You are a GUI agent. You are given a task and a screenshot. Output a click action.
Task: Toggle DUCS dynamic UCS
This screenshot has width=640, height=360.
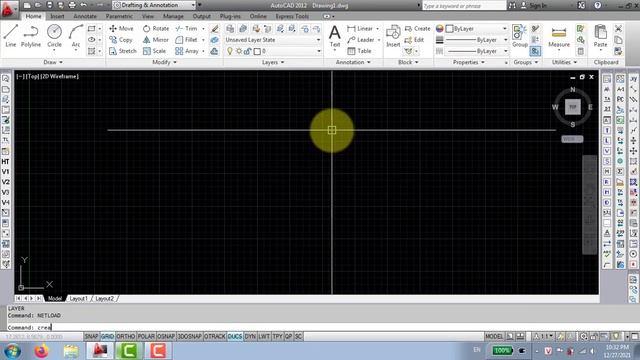pyautogui.click(x=235, y=336)
